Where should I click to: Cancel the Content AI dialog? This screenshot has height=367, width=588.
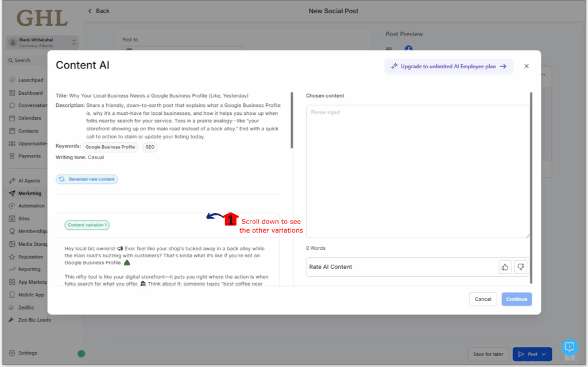[x=483, y=299]
